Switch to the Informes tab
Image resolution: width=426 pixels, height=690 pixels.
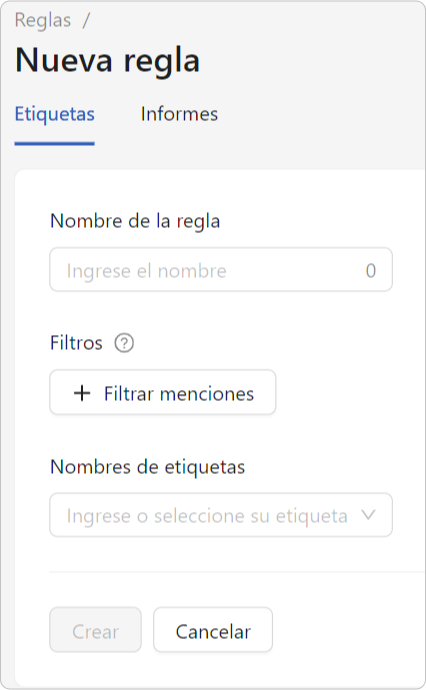click(179, 114)
